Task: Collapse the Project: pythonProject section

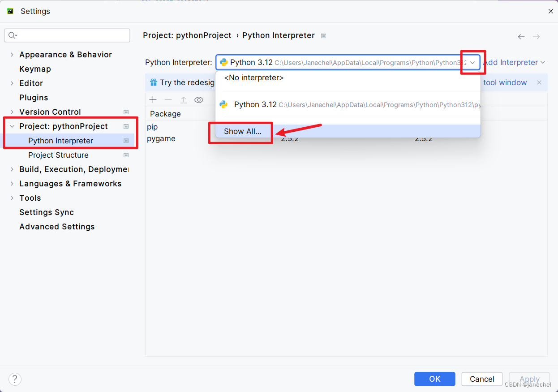Action: pyautogui.click(x=12, y=126)
